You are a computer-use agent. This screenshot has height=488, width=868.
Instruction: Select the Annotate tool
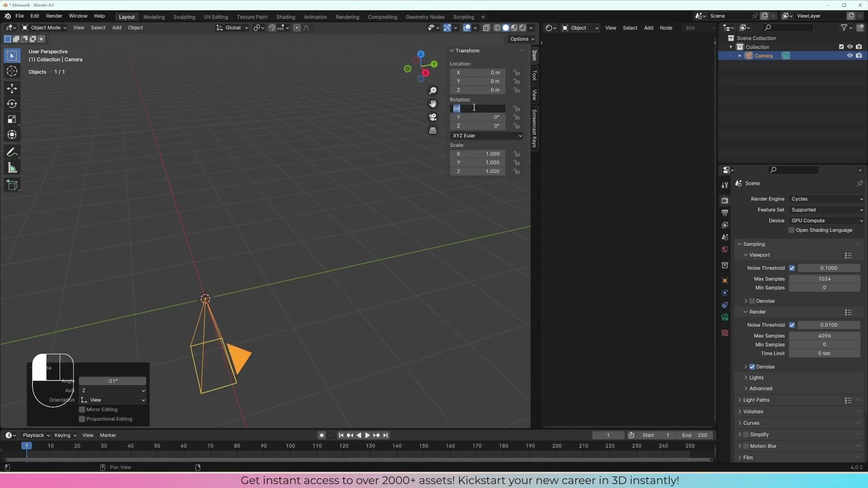[12, 152]
